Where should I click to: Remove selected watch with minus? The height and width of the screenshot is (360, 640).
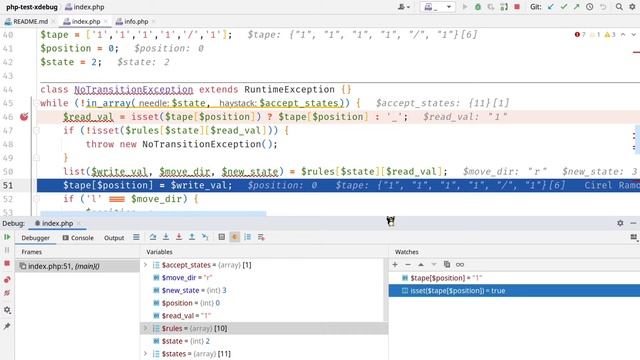[408, 264]
